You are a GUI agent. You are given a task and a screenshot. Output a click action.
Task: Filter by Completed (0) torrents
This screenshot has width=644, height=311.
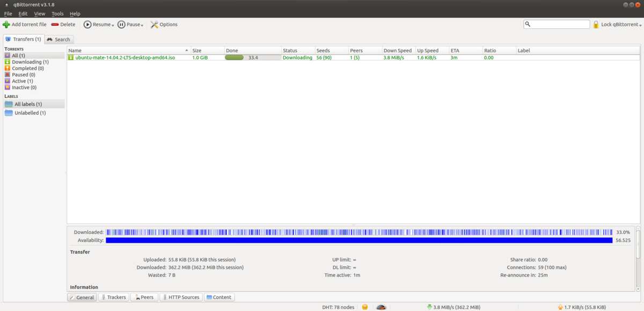[x=34, y=68]
